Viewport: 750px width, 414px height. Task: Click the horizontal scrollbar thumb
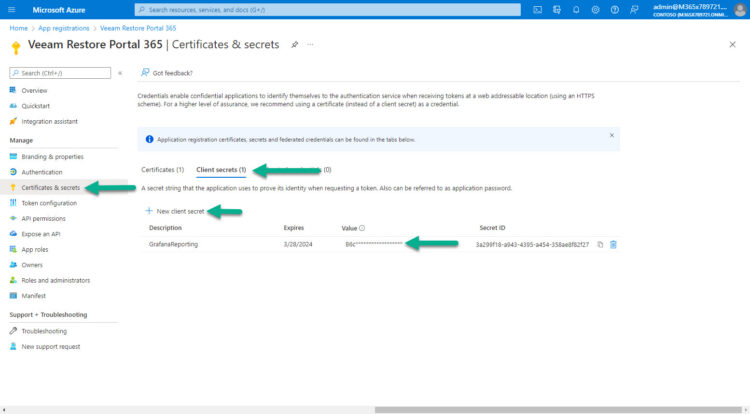pos(558,410)
